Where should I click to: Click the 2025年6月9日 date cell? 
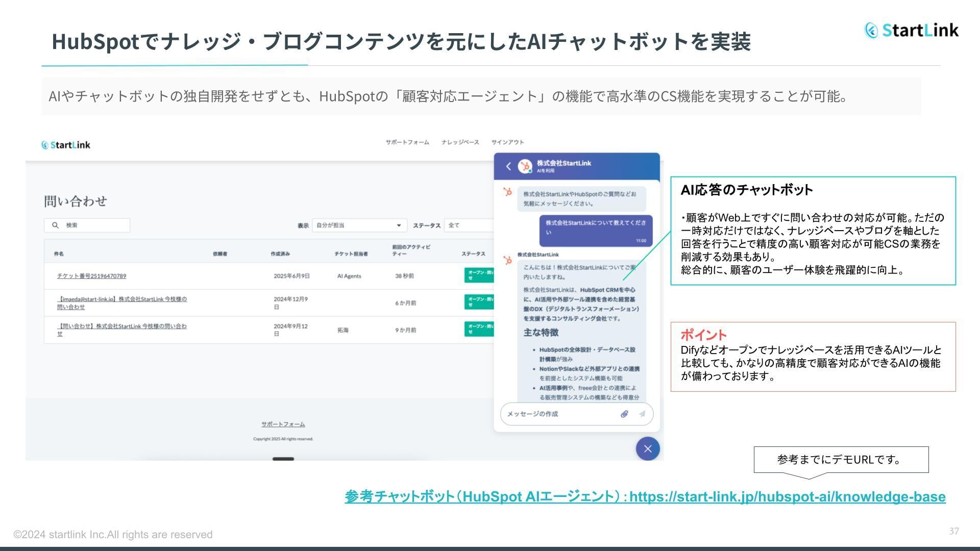291,276
